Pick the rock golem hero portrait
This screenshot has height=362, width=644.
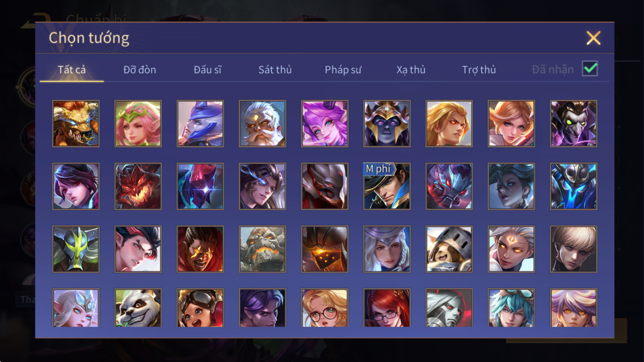click(x=262, y=249)
